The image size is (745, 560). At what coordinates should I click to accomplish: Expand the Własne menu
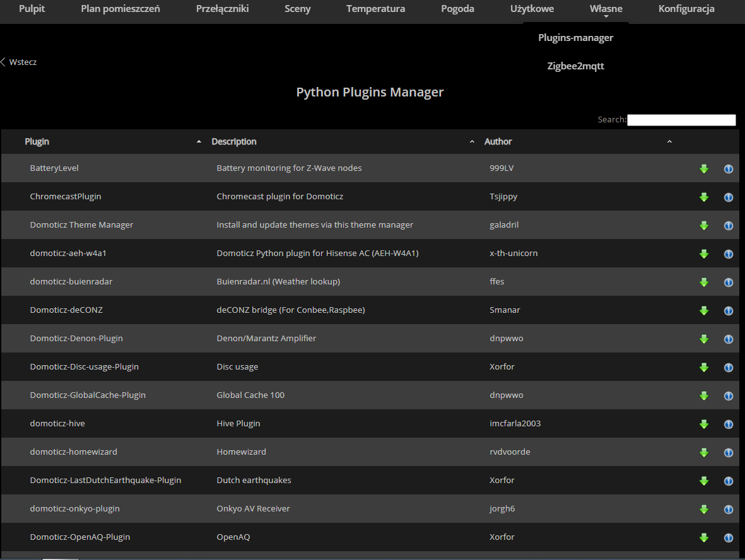pyautogui.click(x=606, y=9)
